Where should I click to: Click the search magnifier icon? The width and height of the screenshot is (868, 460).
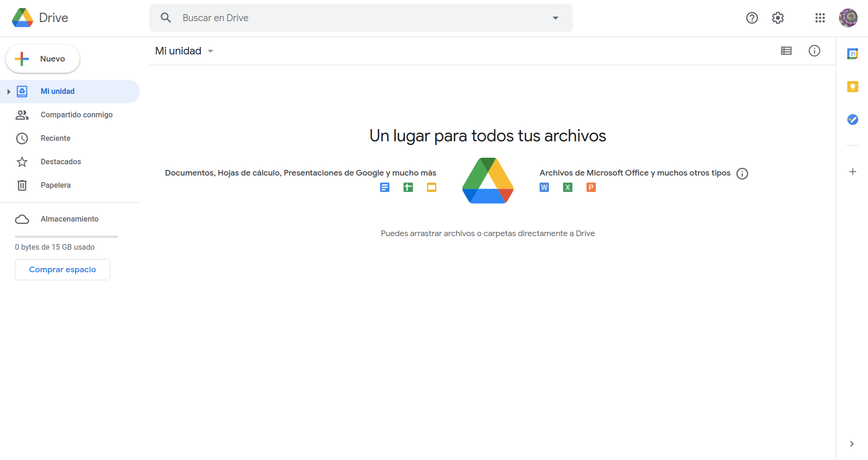166,18
